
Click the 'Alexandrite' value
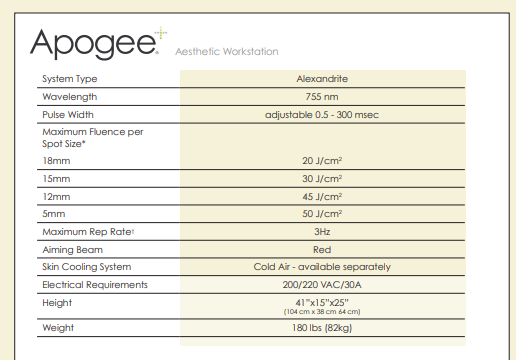(322, 79)
